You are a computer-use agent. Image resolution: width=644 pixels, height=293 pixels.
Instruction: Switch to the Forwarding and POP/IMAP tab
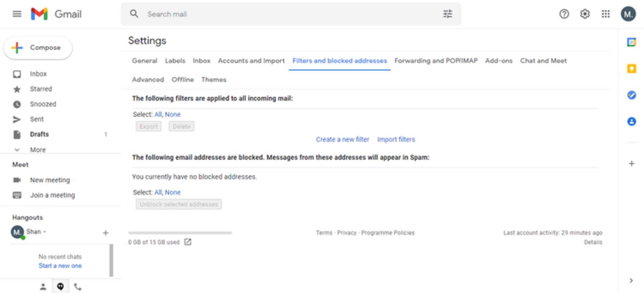(436, 61)
